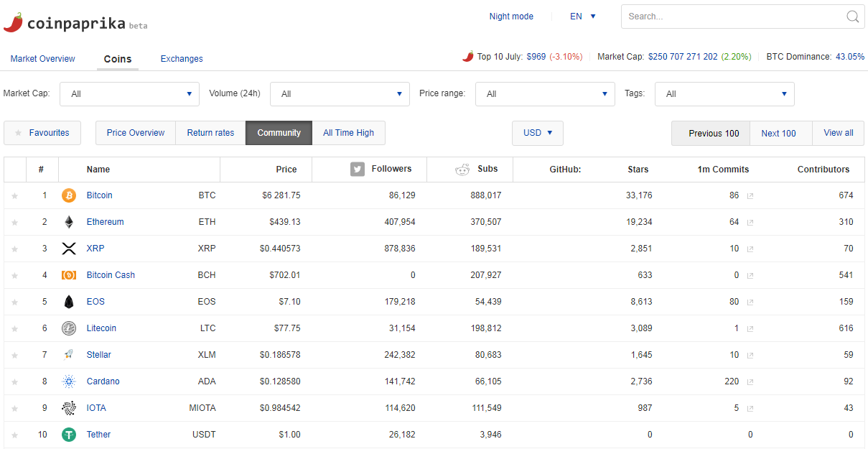This screenshot has height=449, width=868.
Task: Star Bitcoin as a favourite
Action: 14,196
